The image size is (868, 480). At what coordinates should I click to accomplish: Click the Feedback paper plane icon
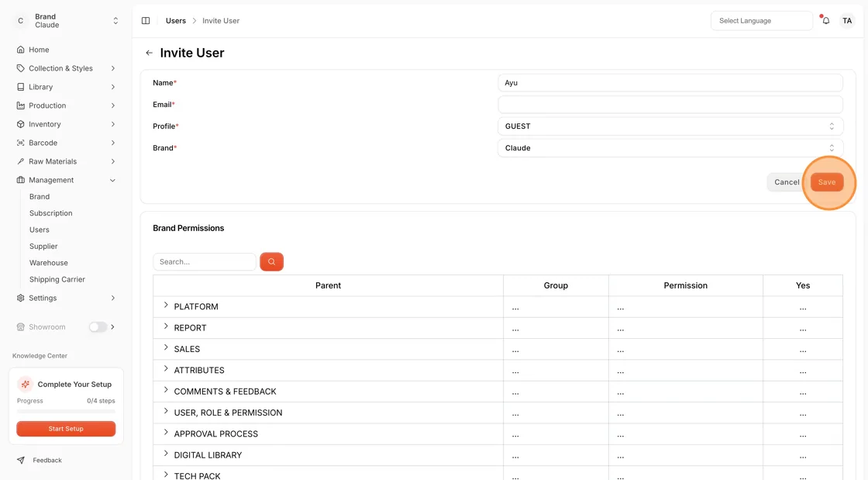pos(20,460)
